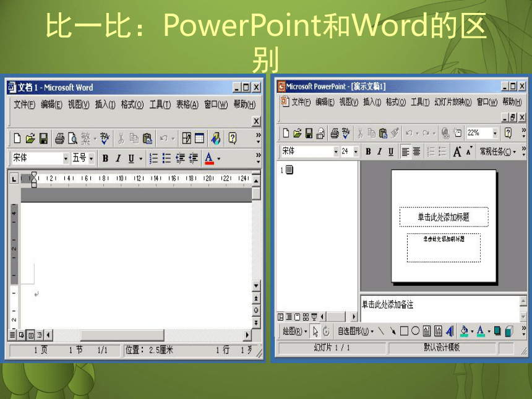Click slide 1 icon in outline pane
This screenshot has width=532, height=399.
pos(289,169)
